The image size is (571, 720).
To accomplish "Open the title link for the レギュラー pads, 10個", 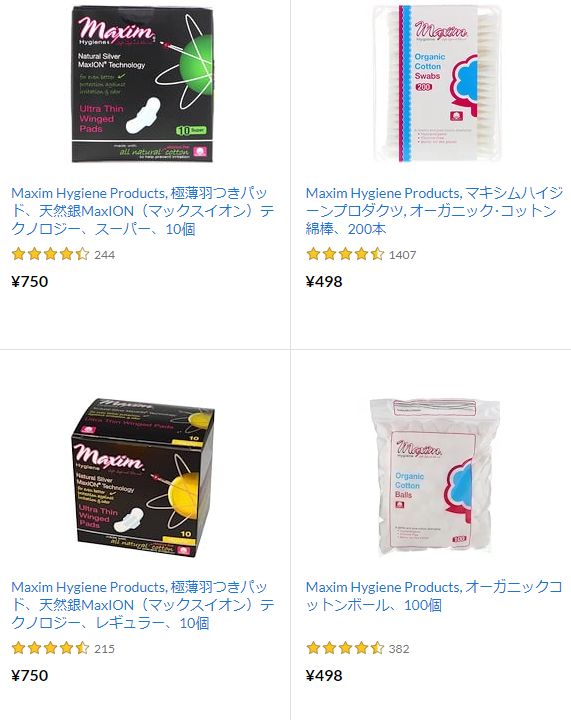I will tap(143, 605).
